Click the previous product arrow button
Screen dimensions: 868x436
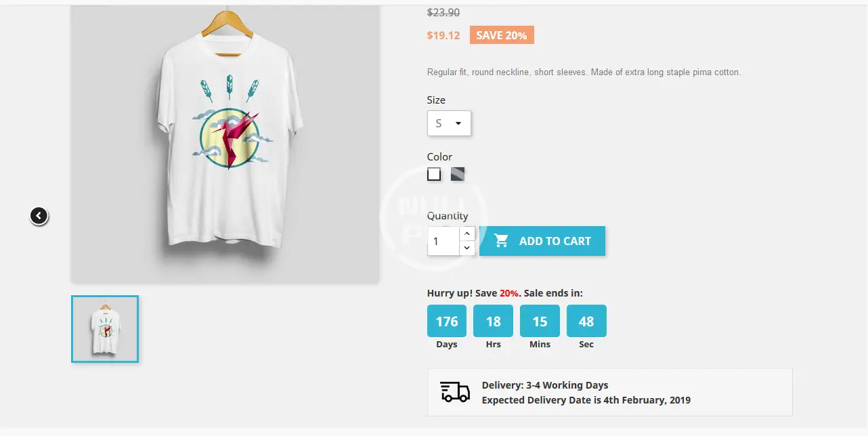[39, 216]
